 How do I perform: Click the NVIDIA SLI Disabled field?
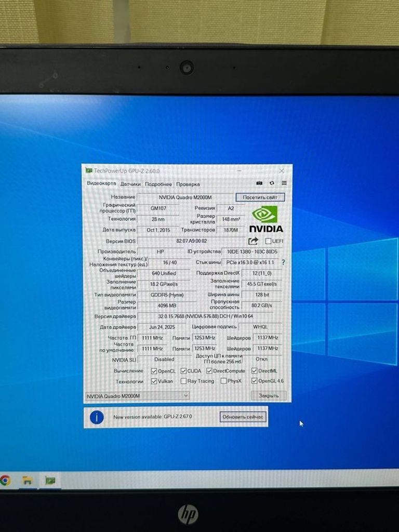pyautogui.click(x=164, y=360)
